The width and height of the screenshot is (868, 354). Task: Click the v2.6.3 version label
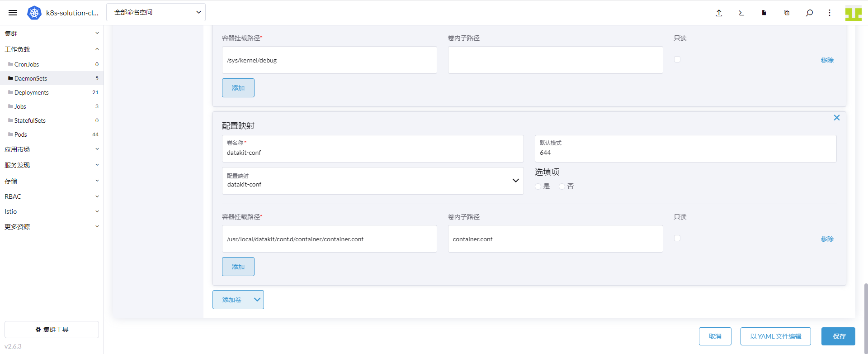coord(13,346)
